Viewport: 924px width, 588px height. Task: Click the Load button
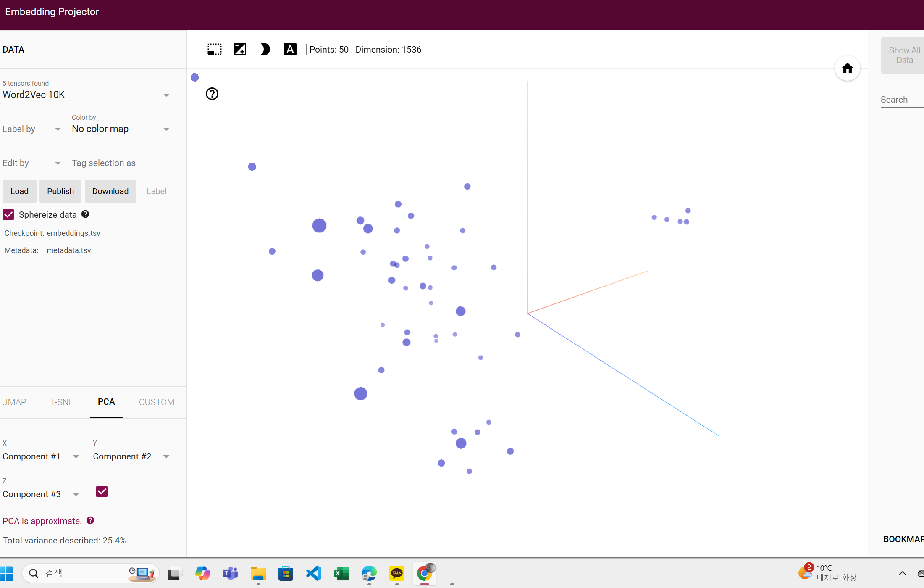(x=19, y=191)
